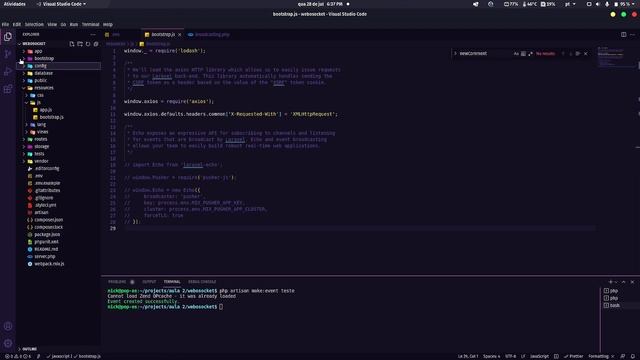Open the Edit menu
The image size is (640, 360).
pyautogui.click(x=16, y=24)
